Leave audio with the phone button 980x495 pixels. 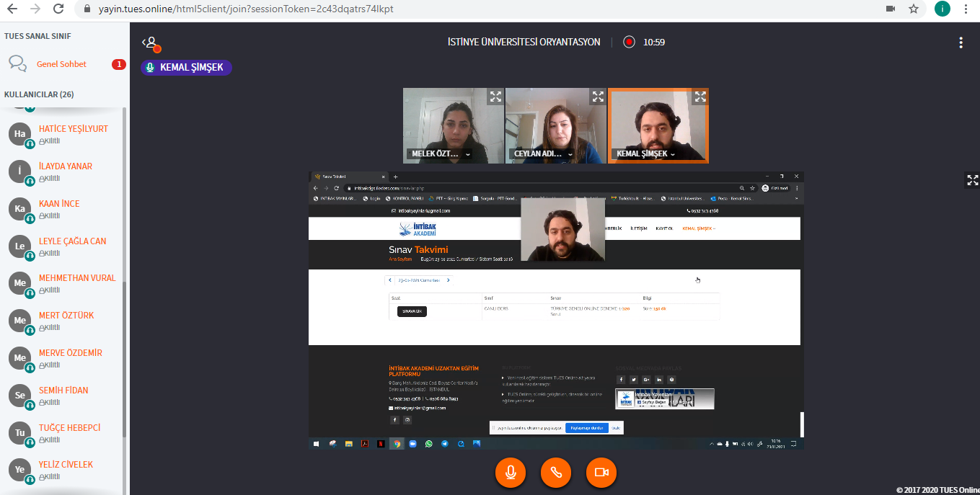point(556,472)
